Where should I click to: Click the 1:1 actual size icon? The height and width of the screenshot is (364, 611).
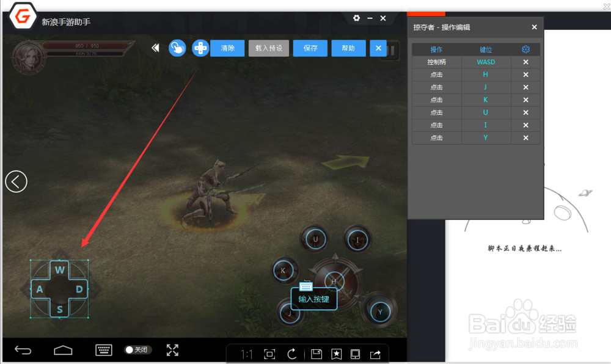[246, 354]
